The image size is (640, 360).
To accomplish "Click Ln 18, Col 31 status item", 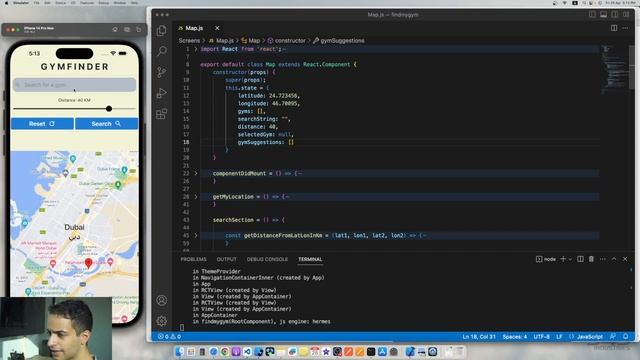I will coord(479,337).
